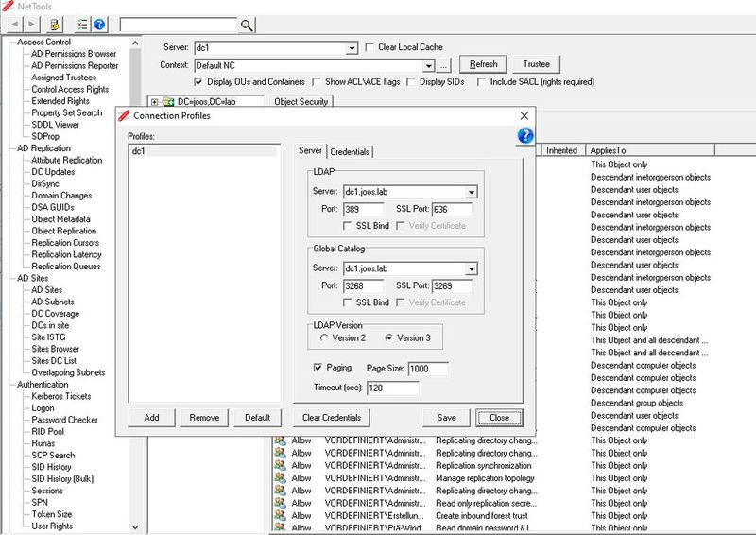This screenshot has width=756, height=535.
Task: Click the forward navigation arrow in toolbar
Action: (31, 24)
